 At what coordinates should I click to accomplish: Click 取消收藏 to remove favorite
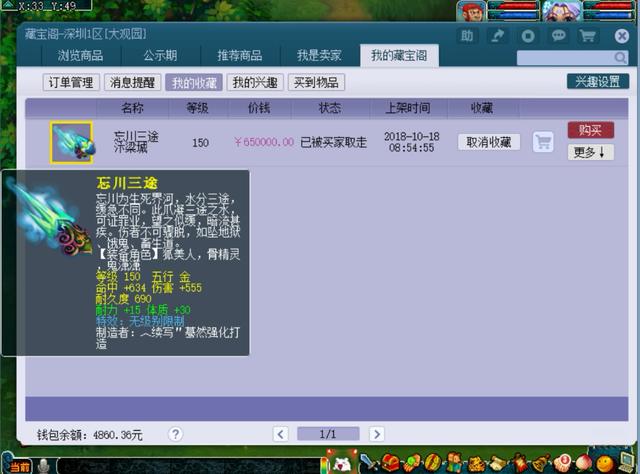coord(489,142)
